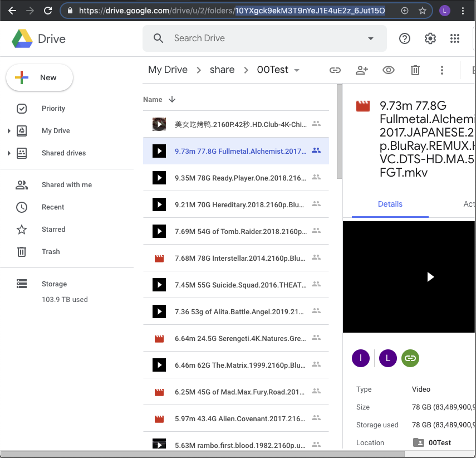This screenshot has height=458, width=476.
Task: Click the trash Remove icon in toolbar
Action: coord(415,70)
